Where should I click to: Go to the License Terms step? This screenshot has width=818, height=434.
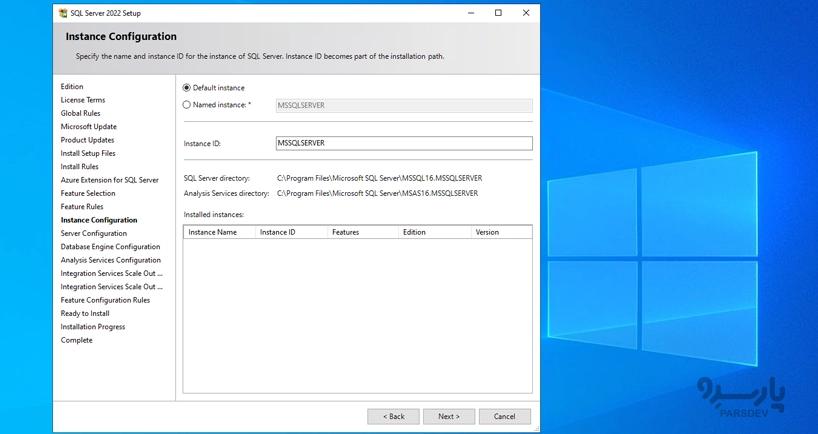point(83,100)
